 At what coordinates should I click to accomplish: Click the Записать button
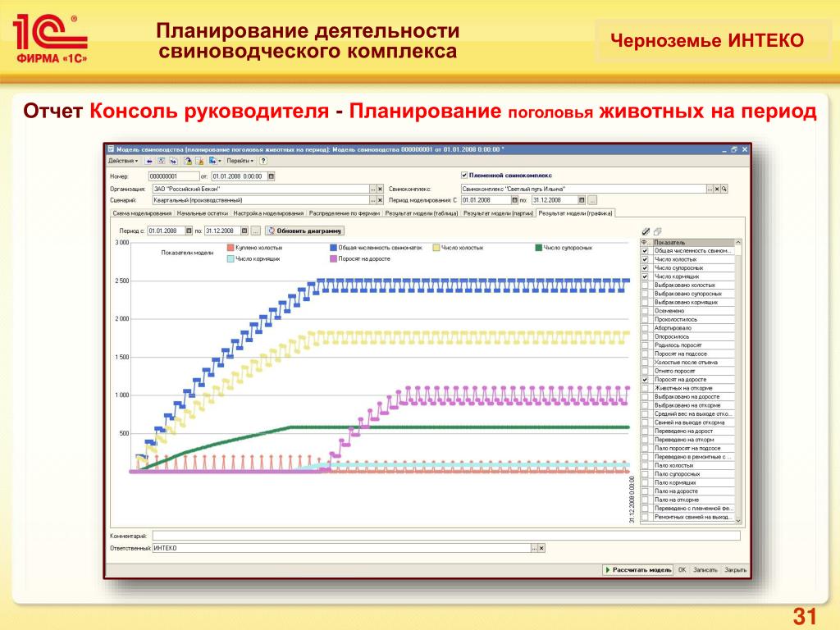click(x=705, y=570)
